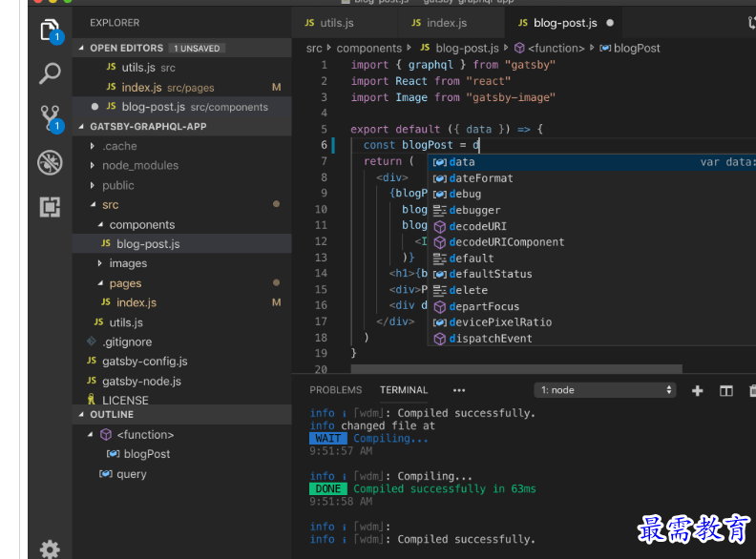Choose the decodeURIComponent suggestion
This screenshot has width=756, height=559.
[592, 242]
